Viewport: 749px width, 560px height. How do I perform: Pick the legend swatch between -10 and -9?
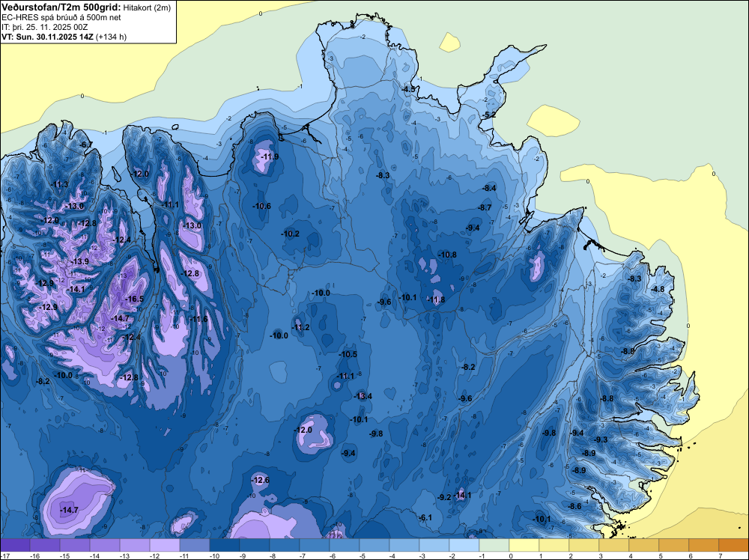coord(225,545)
